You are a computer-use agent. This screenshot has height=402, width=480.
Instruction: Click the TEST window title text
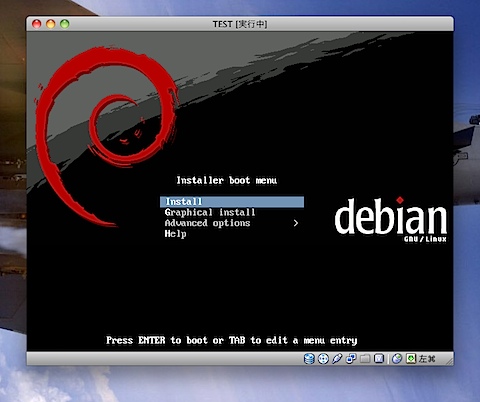(240, 24)
